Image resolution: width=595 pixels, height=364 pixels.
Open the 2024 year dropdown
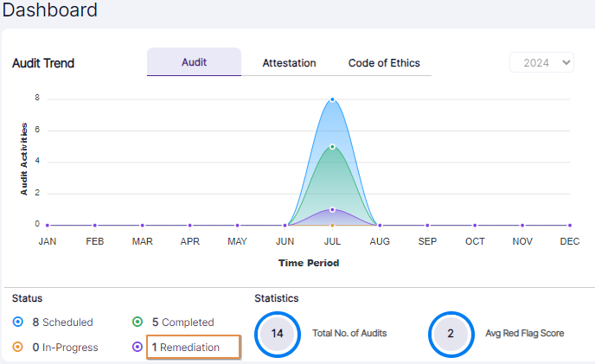tap(541, 62)
